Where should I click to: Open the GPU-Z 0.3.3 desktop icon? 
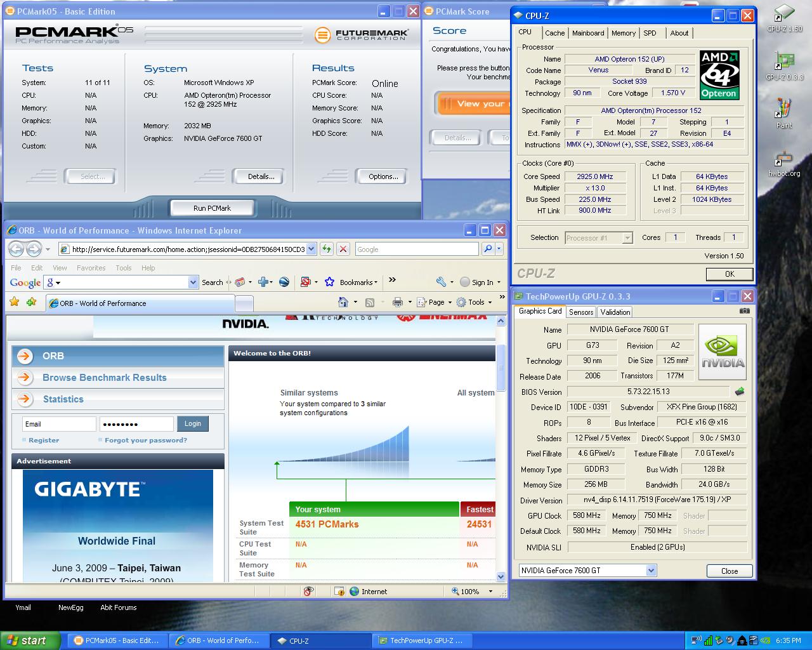784,66
